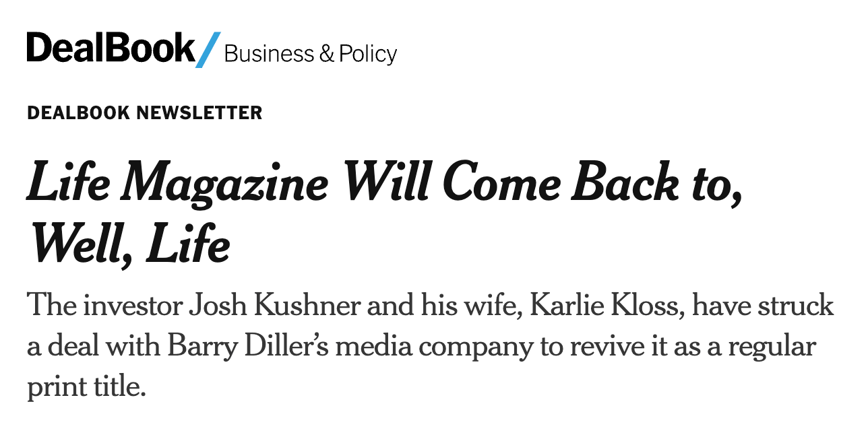This screenshot has height=439, width=868.
Task: Click the 'Well, Life' headline line
Action: 129,244
